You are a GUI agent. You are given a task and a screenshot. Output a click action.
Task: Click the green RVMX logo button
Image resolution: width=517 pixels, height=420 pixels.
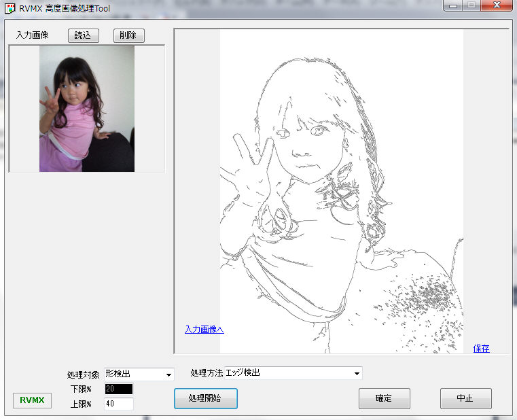(32, 400)
